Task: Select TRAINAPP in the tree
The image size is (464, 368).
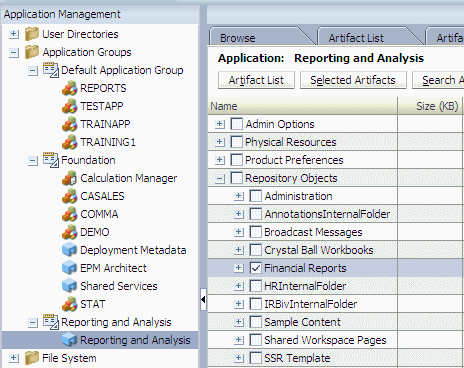Action: click(105, 124)
